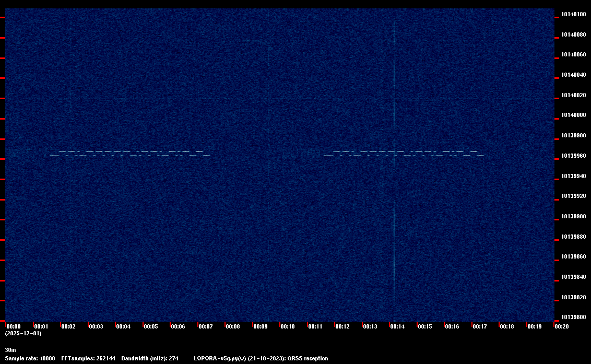
Task: Click the 00:05 time axis label
Action: (x=151, y=326)
